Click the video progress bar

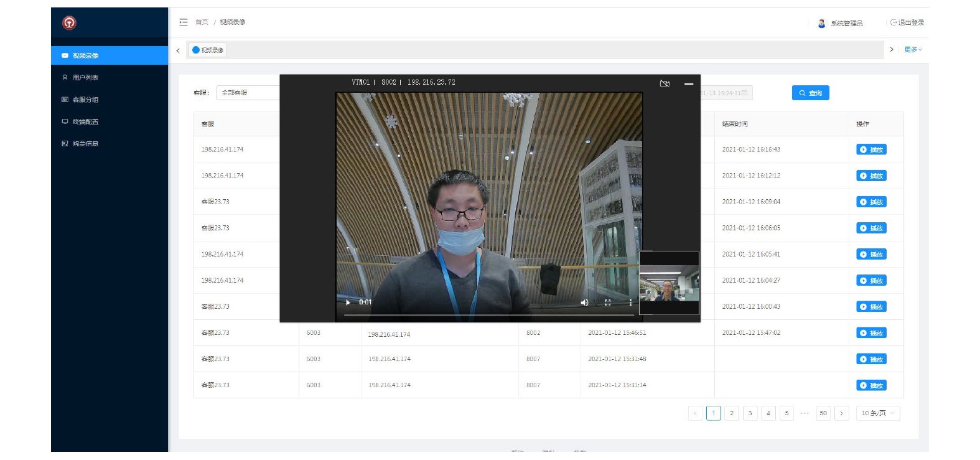(488, 315)
